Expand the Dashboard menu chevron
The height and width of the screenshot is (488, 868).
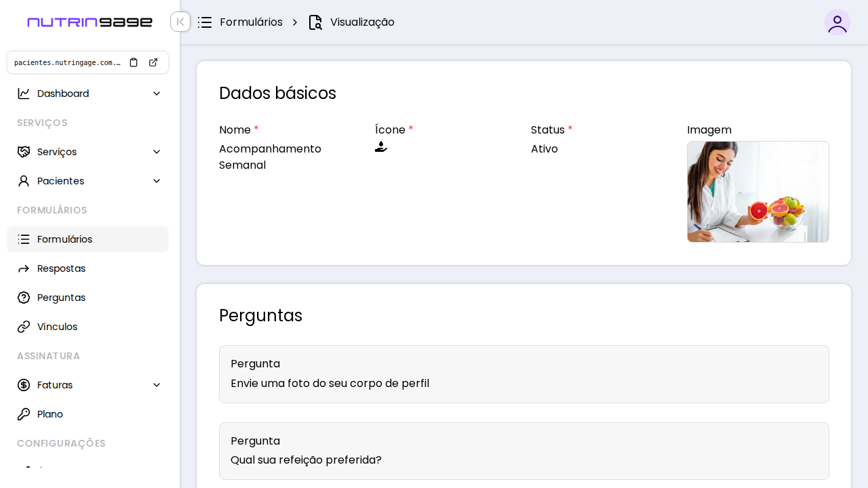coord(157,94)
